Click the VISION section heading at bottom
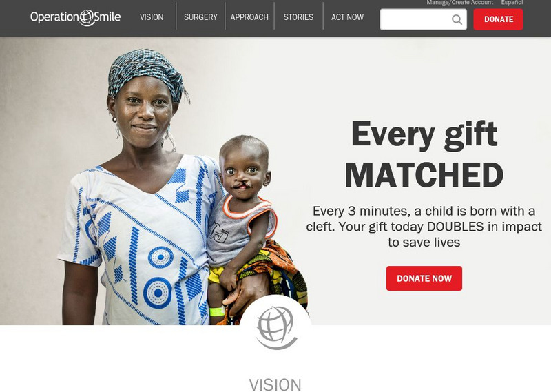This screenshot has height=392, width=551. click(x=275, y=384)
